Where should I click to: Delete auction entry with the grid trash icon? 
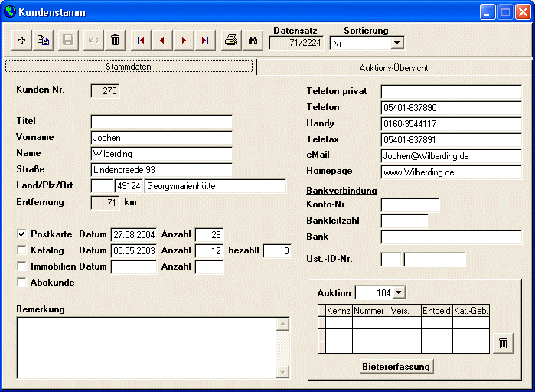click(x=503, y=343)
